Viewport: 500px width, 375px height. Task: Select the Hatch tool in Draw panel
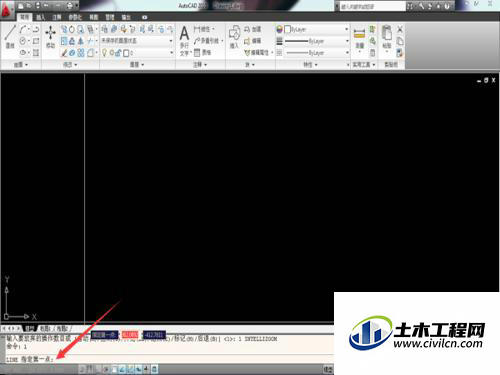coord(36,53)
